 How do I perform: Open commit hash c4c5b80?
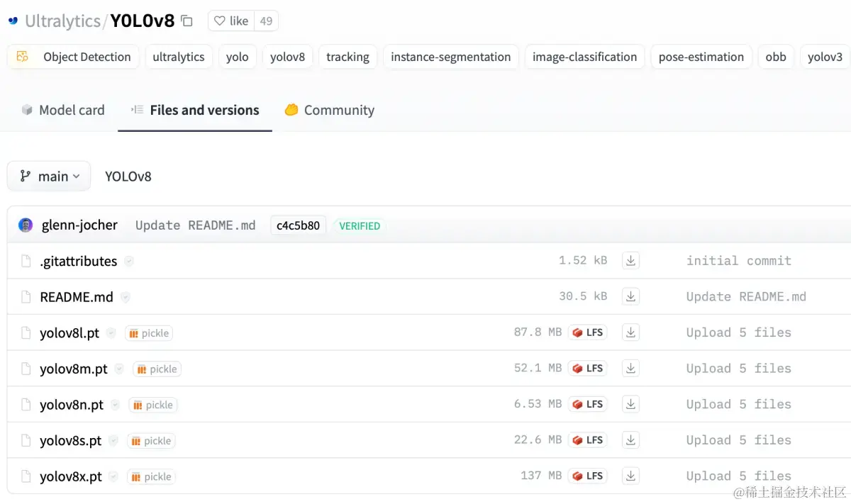point(298,225)
